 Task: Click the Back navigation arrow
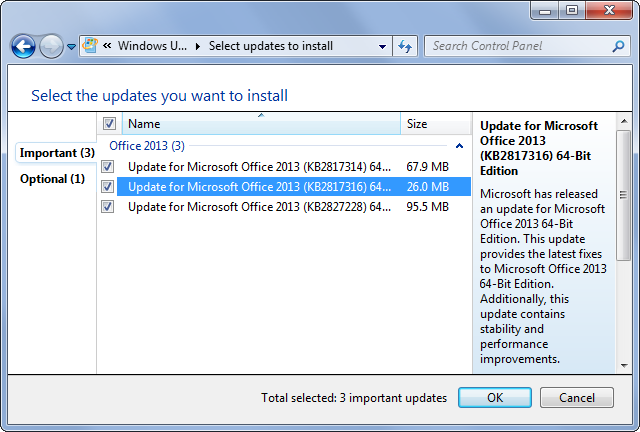coord(24,46)
